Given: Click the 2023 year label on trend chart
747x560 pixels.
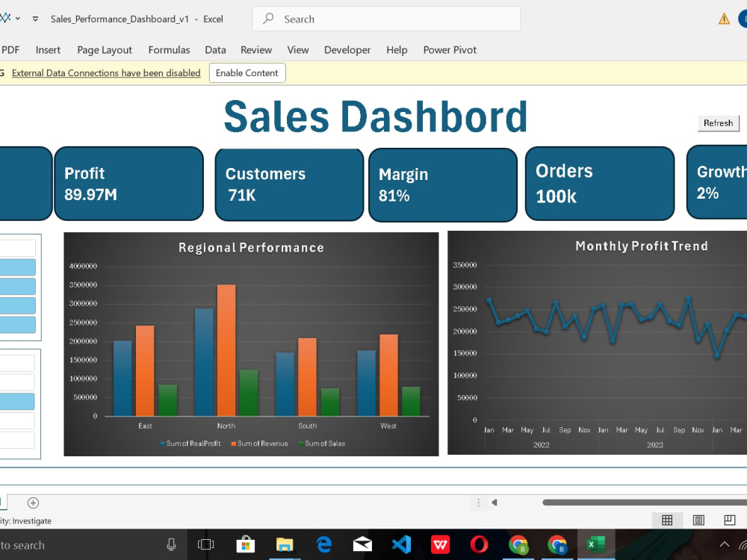Looking at the screenshot, I should 655,445.
